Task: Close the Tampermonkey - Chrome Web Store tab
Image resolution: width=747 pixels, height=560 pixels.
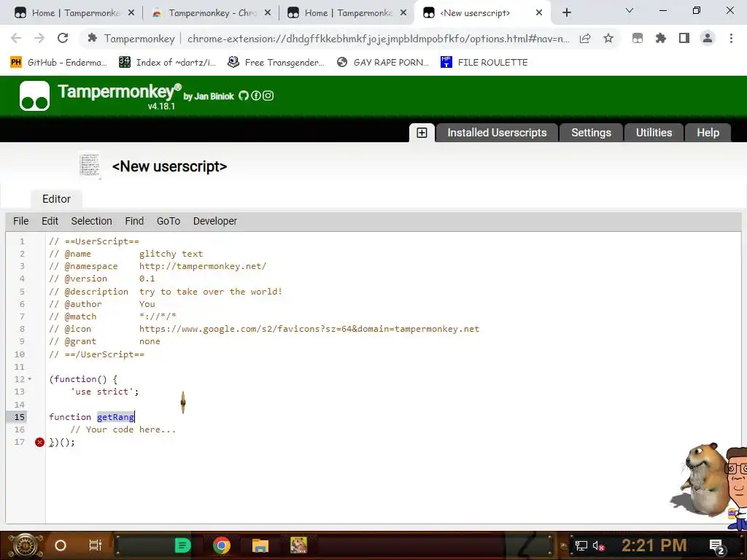Action: [268, 13]
